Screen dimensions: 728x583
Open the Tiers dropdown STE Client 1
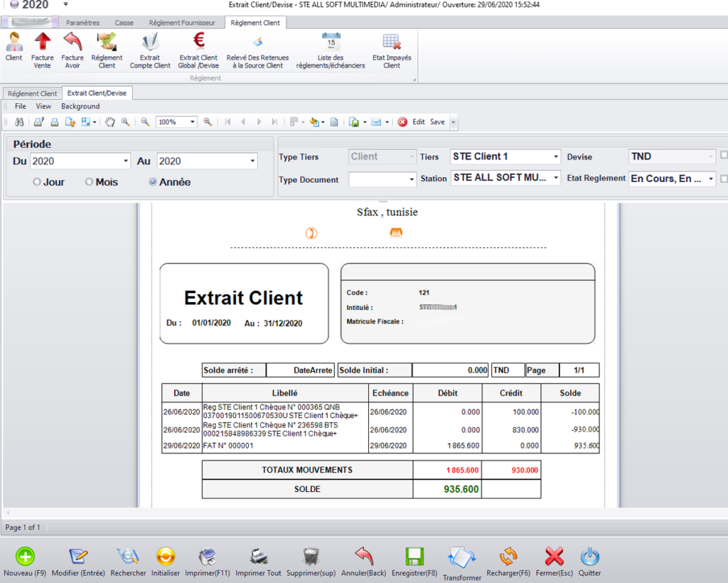[x=556, y=156]
